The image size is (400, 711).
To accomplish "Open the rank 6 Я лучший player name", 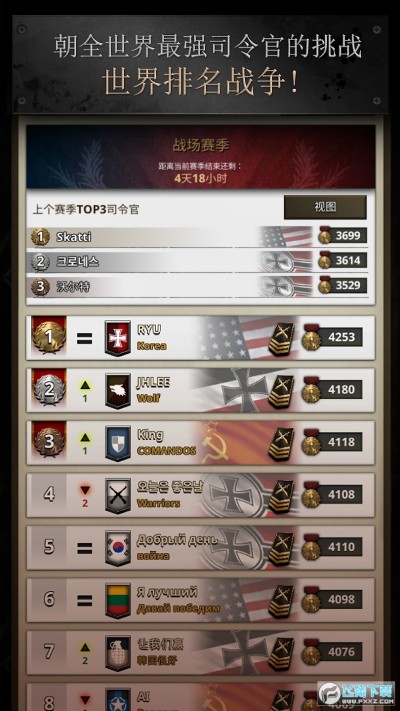I will [167, 592].
